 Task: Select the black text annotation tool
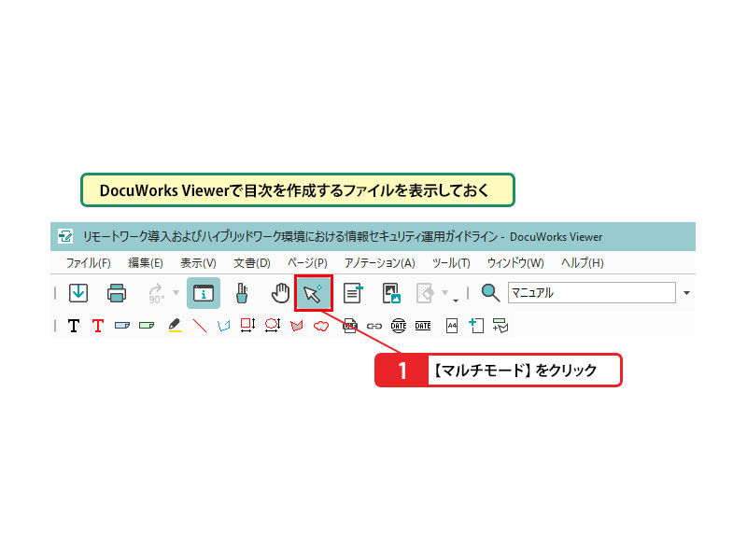[x=74, y=326]
